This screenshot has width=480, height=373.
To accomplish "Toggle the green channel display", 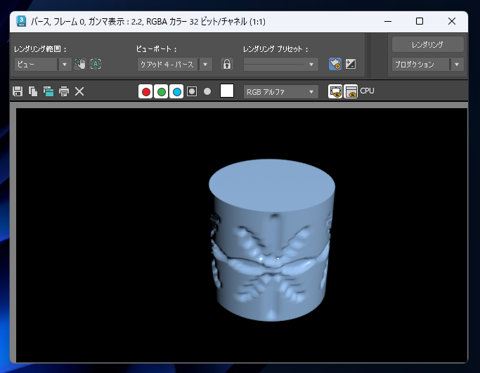I will click(161, 91).
